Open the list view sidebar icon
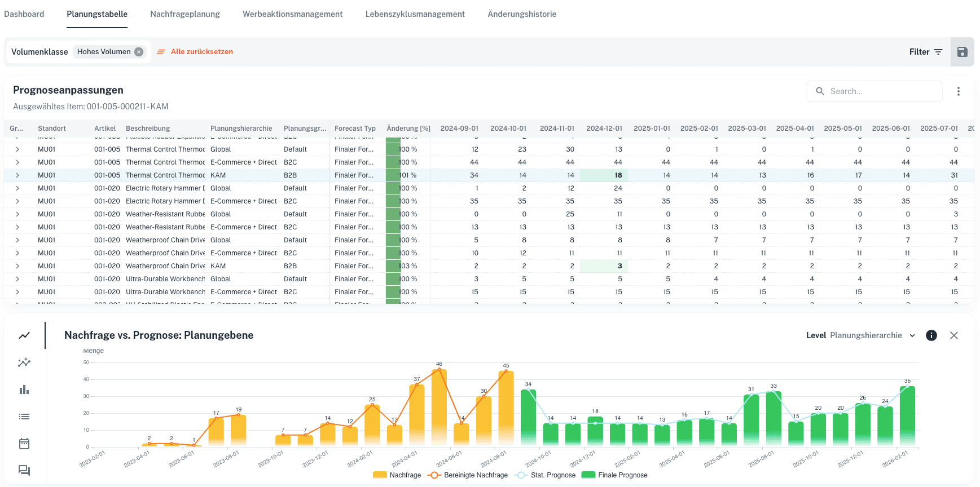 tap(24, 417)
